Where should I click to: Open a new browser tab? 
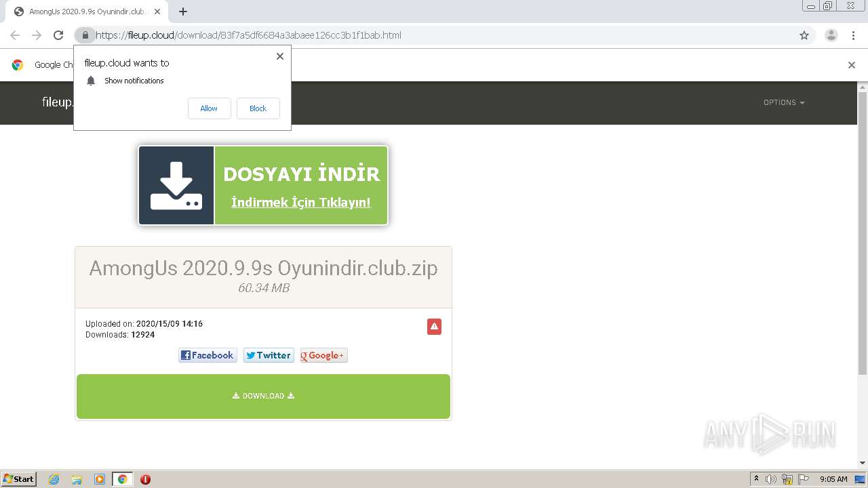(183, 12)
